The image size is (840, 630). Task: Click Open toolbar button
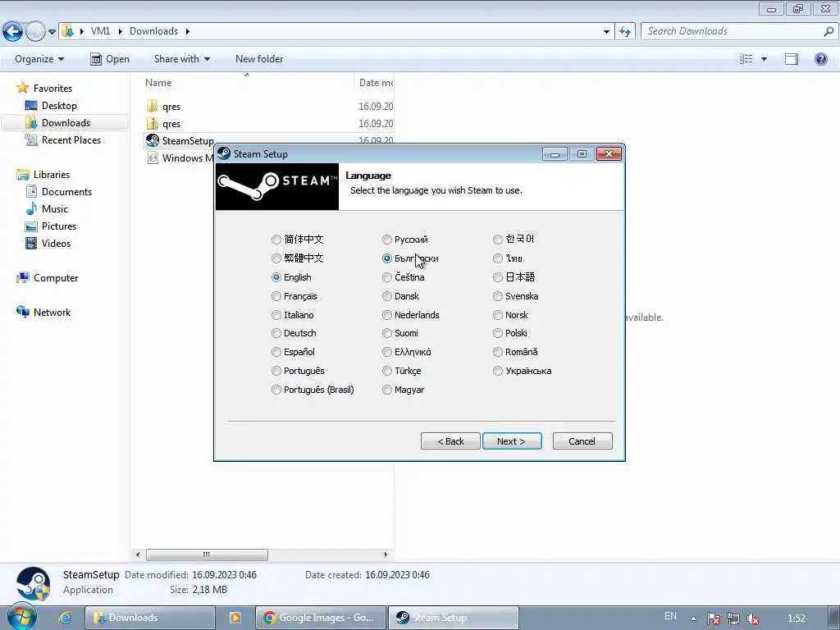[110, 59]
